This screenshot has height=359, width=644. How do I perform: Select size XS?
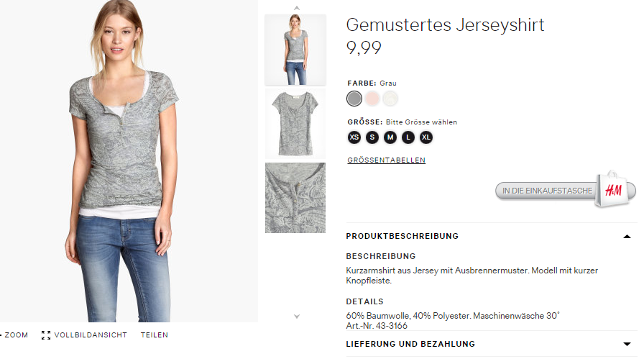(x=354, y=137)
